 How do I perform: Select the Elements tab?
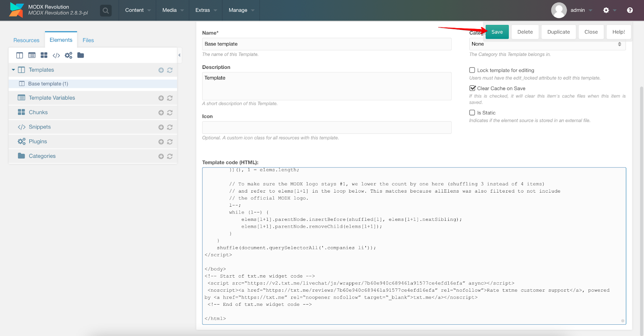coord(61,40)
